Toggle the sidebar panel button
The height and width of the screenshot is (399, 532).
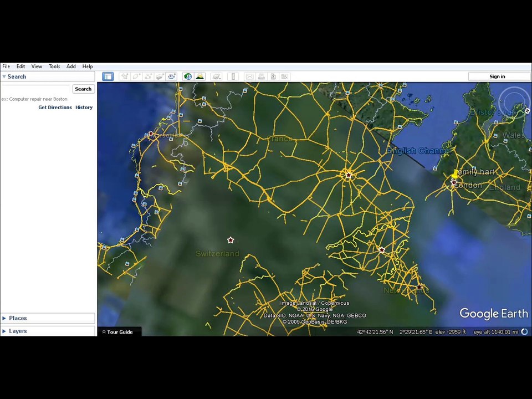[108, 76]
